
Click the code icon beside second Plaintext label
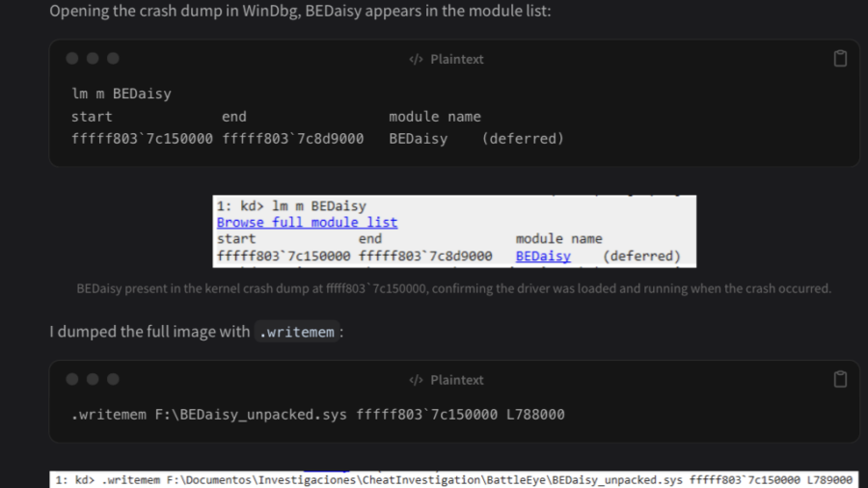tap(416, 380)
